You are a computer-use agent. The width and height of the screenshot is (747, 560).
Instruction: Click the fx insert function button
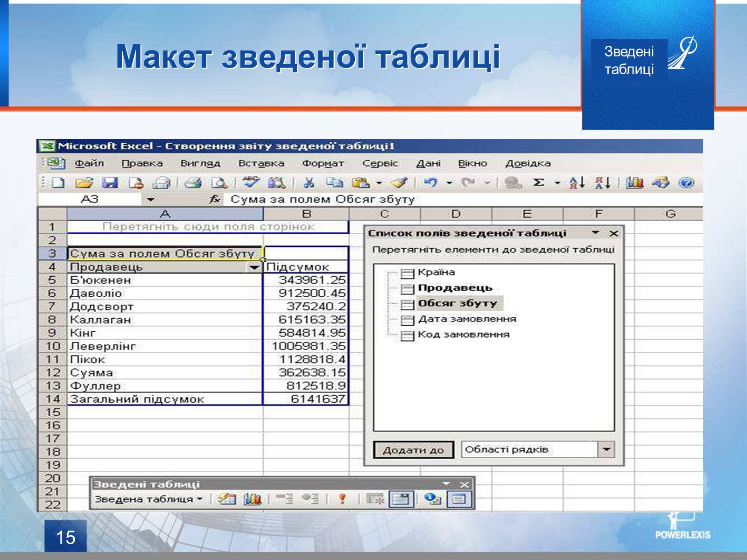pyautogui.click(x=215, y=200)
